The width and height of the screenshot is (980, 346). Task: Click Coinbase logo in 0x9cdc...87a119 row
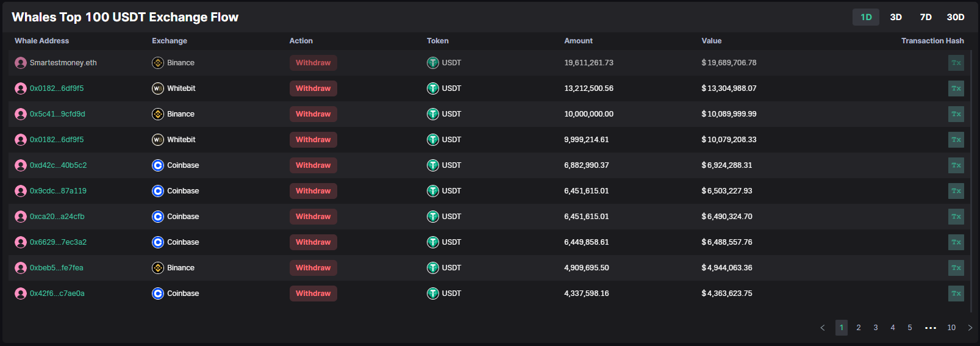coord(158,191)
